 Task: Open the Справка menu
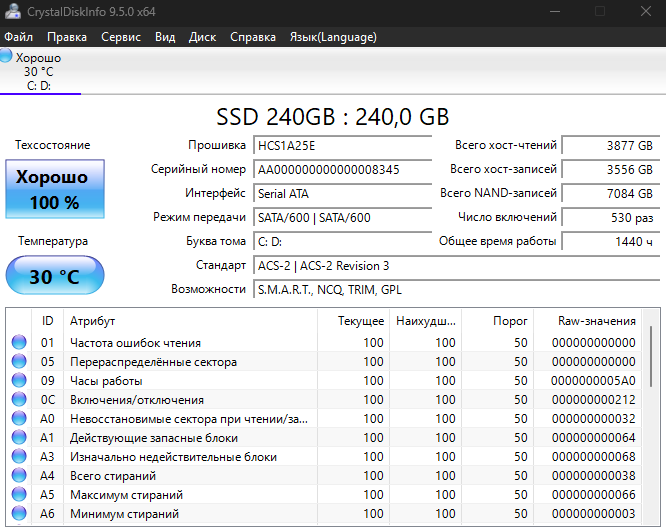click(253, 37)
